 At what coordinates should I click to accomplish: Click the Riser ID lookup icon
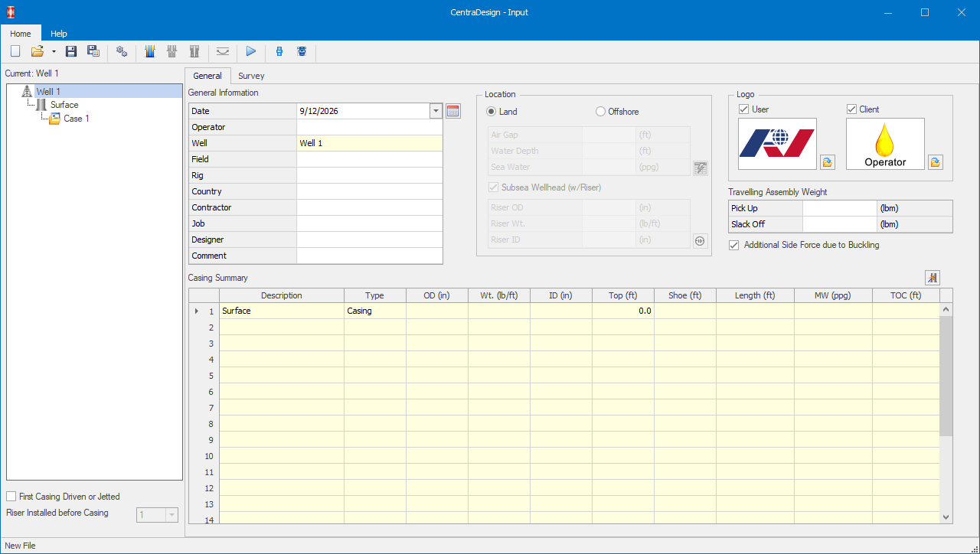pyautogui.click(x=701, y=241)
